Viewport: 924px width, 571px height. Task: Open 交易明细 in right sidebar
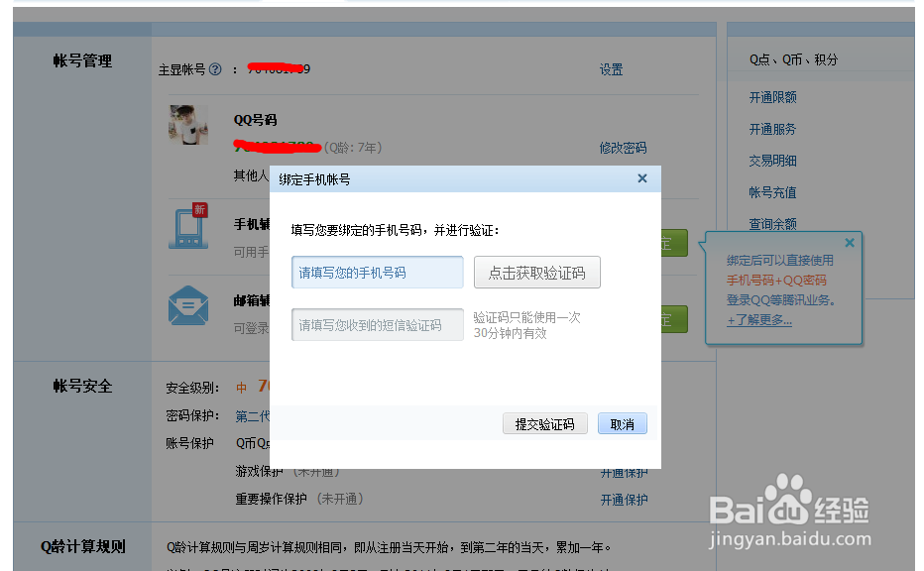point(772,161)
